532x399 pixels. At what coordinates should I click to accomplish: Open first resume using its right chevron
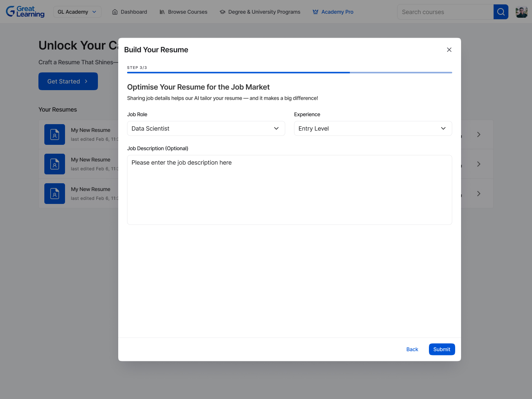pyautogui.click(x=478, y=134)
